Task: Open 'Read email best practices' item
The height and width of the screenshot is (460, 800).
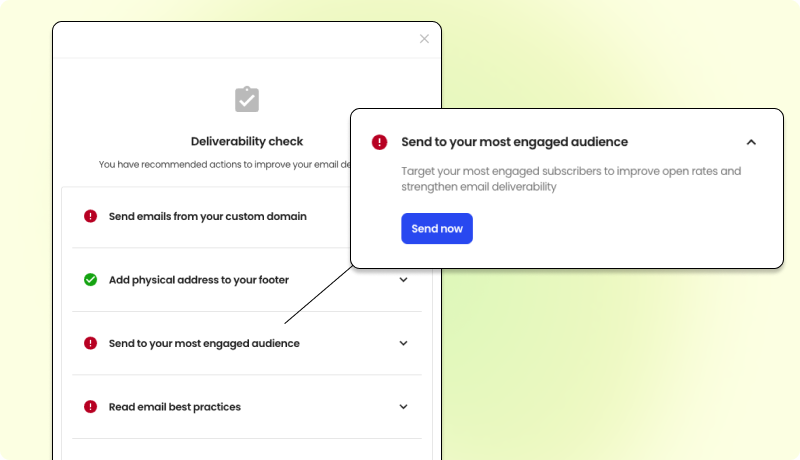Action: tap(174, 407)
